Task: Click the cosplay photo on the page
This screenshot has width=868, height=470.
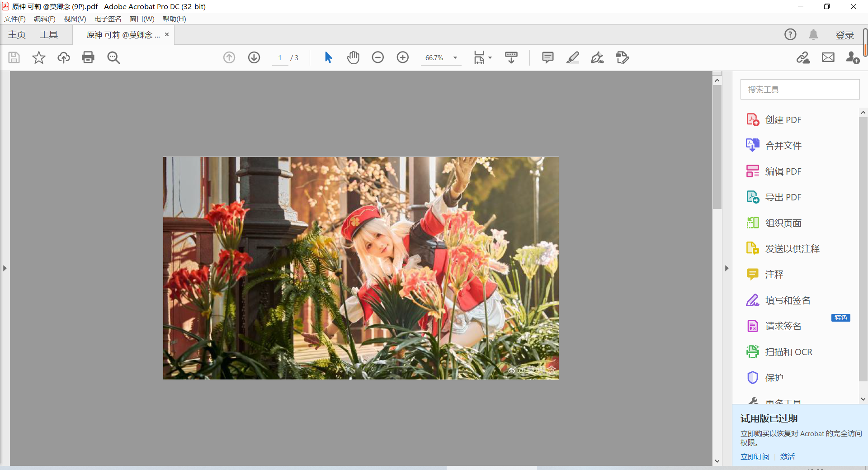Action: 361,268
